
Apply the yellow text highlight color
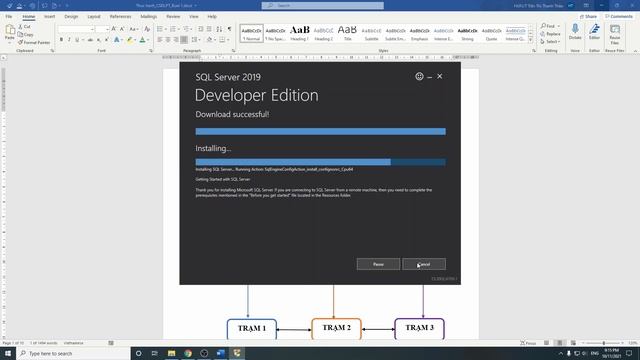130,40
